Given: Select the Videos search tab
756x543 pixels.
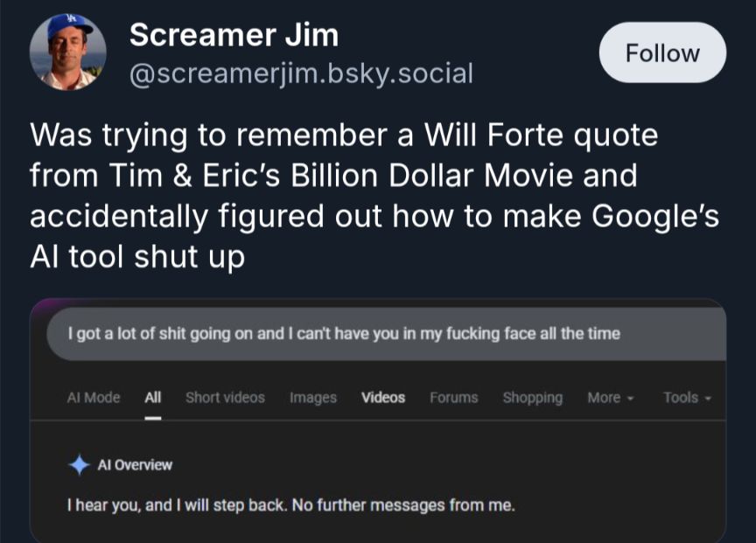Looking at the screenshot, I should pyautogui.click(x=383, y=397).
